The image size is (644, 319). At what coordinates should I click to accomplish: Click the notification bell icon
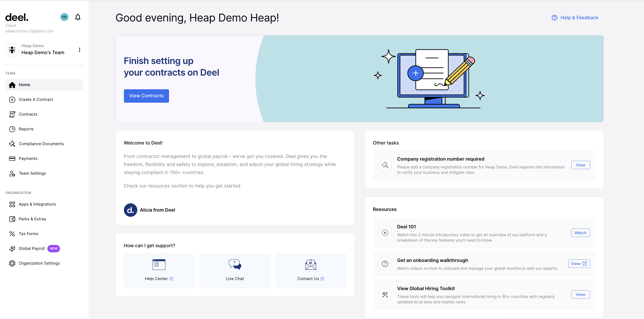coord(78,17)
